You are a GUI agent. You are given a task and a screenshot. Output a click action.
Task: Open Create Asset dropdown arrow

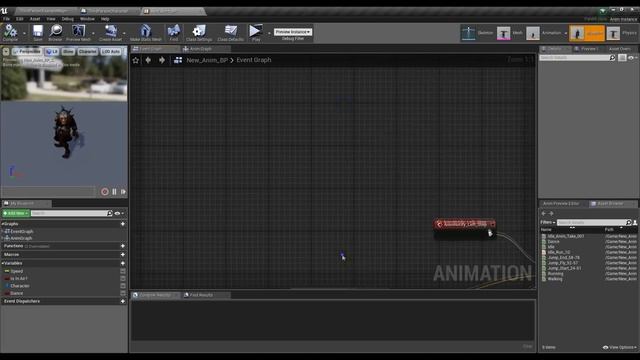click(124, 33)
